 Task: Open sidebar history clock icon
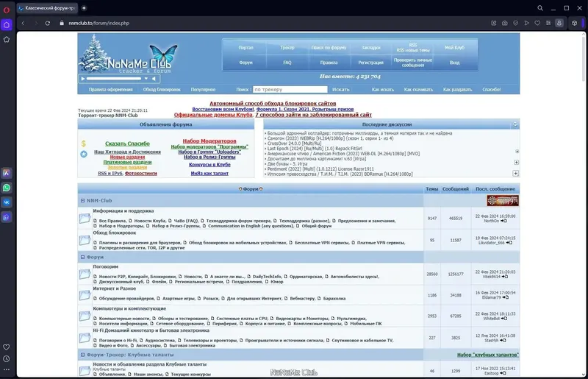tap(7, 358)
